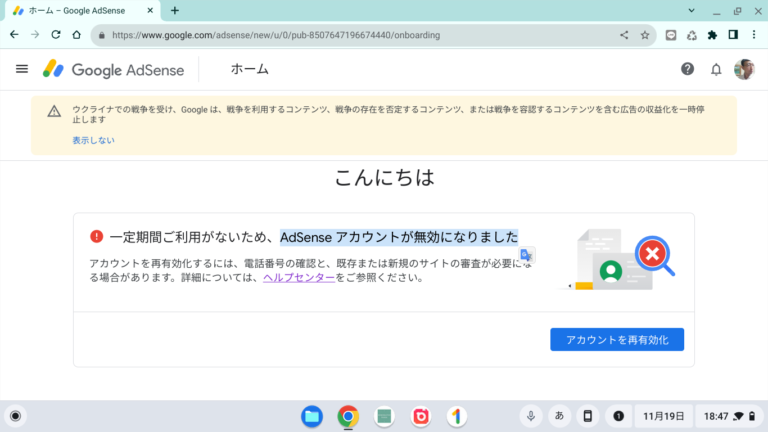This screenshot has height=432, width=768.
Task: Click the Google Translate popup icon
Action: pyautogui.click(x=527, y=255)
